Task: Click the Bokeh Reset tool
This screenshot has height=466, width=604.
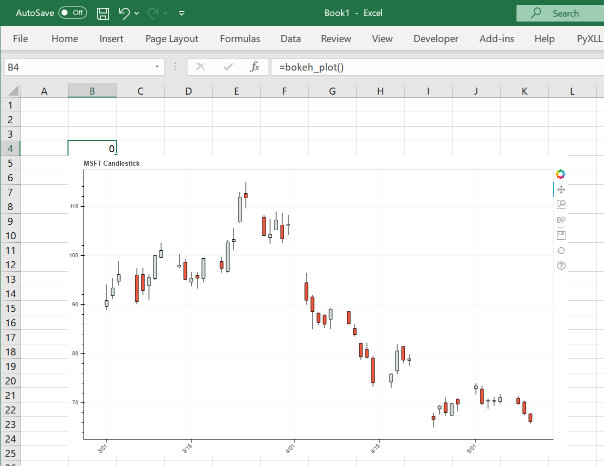Action: point(561,250)
